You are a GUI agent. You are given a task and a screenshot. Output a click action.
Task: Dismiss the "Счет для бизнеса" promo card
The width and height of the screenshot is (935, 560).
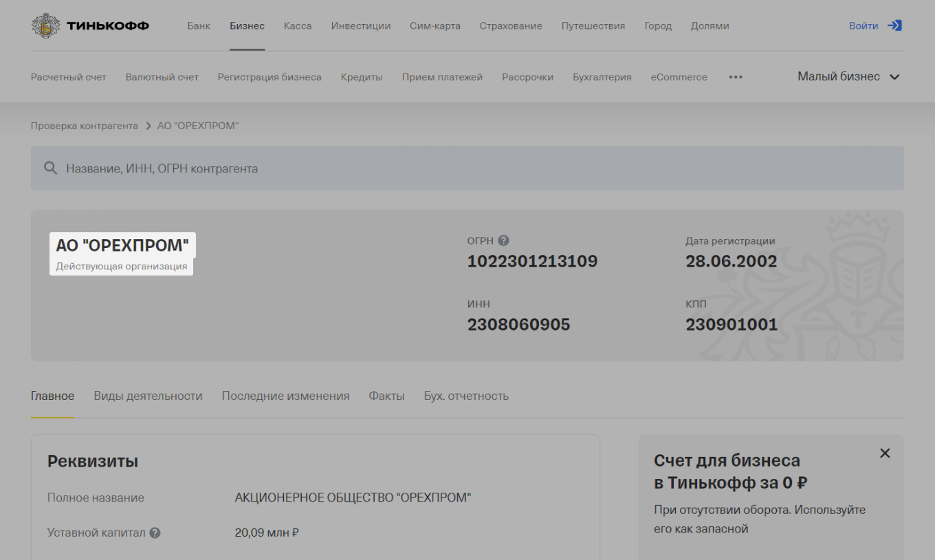pyautogui.click(x=885, y=453)
